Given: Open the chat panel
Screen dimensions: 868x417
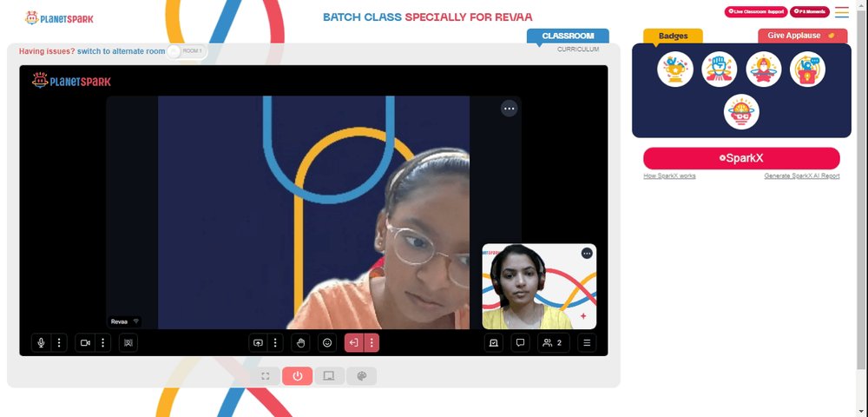Looking at the screenshot, I should tap(520, 343).
